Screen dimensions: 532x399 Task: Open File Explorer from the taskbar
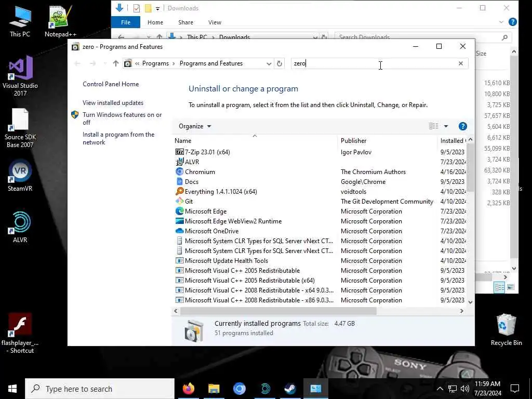click(214, 389)
